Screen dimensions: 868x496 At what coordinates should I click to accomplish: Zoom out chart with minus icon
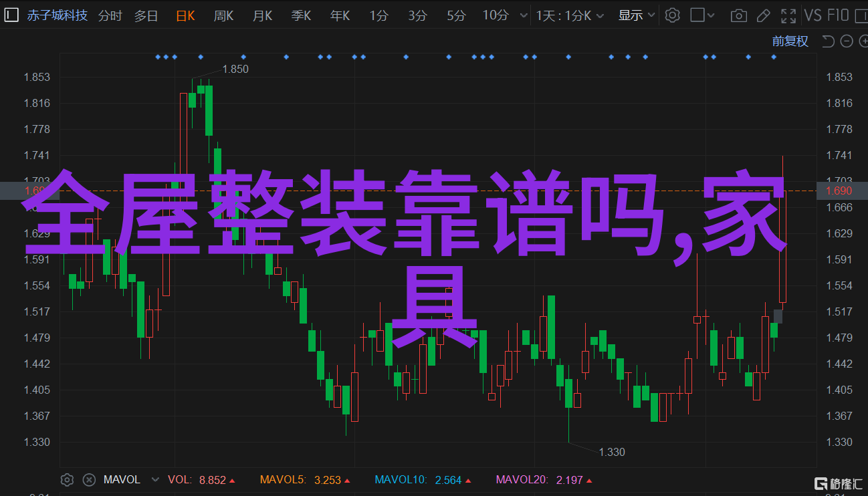click(x=846, y=41)
